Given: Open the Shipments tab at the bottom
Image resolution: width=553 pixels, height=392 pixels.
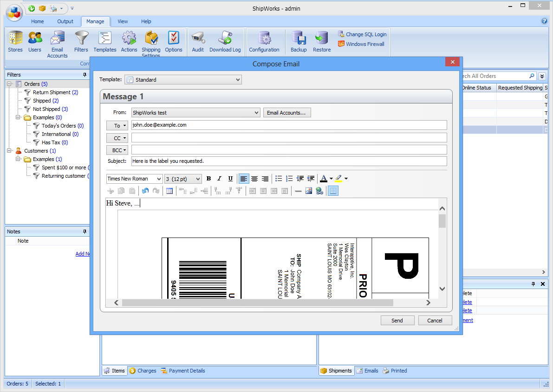Looking at the screenshot, I should (x=336, y=370).
